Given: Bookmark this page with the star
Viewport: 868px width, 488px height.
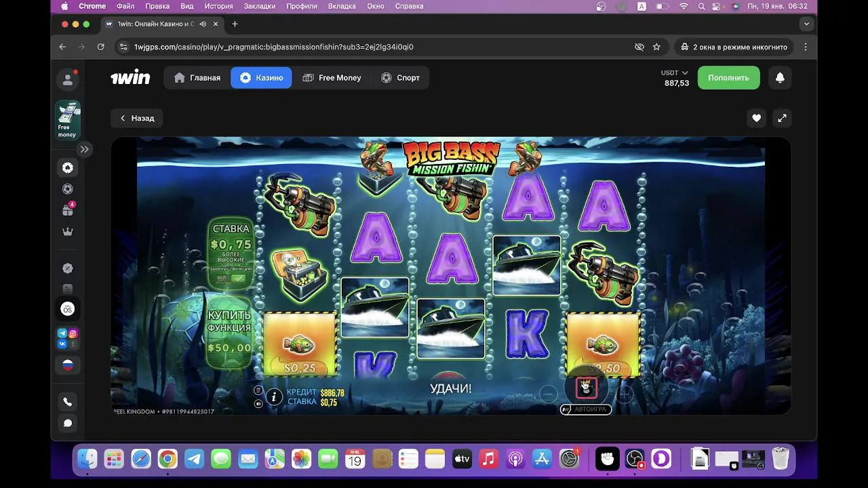Looking at the screenshot, I should [x=656, y=47].
